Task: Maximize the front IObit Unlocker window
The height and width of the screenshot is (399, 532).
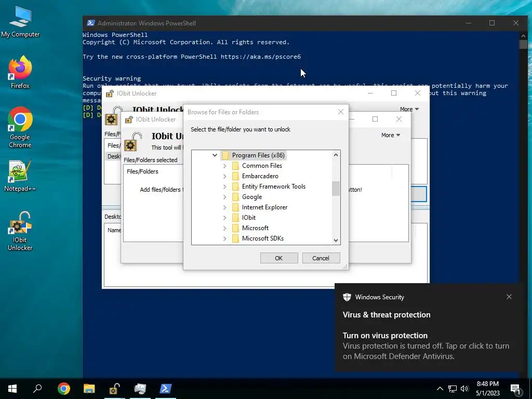Action: point(375,119)
